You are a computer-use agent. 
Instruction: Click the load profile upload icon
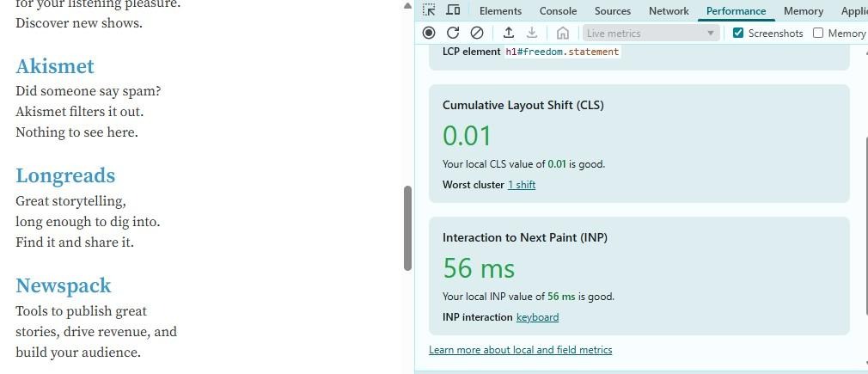tap(508, 34)
